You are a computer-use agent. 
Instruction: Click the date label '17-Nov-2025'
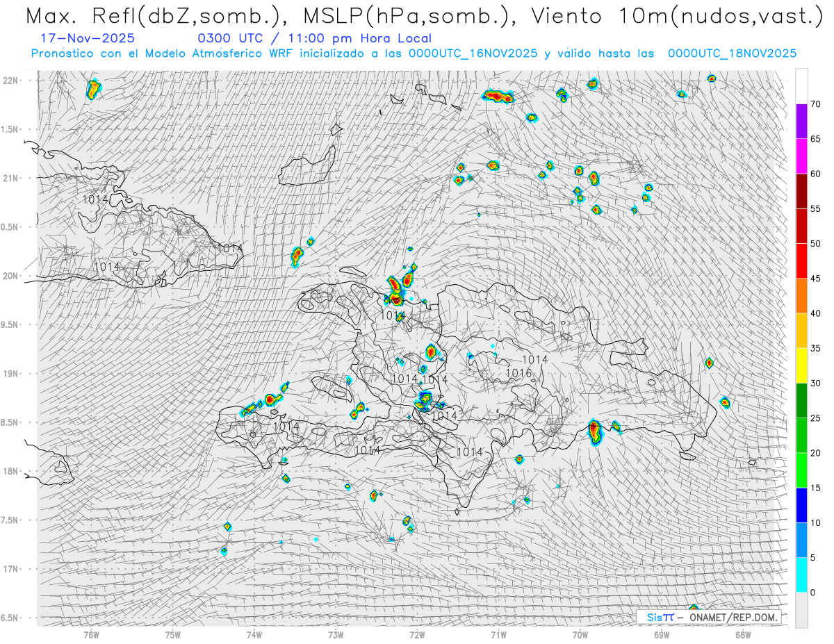click(88, 39)
